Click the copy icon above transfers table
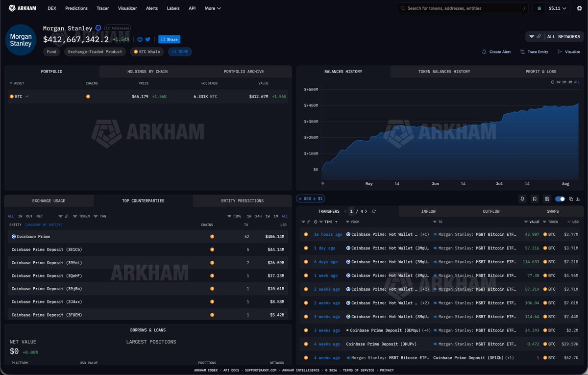 pyautogui.click(x=571, y=199)
